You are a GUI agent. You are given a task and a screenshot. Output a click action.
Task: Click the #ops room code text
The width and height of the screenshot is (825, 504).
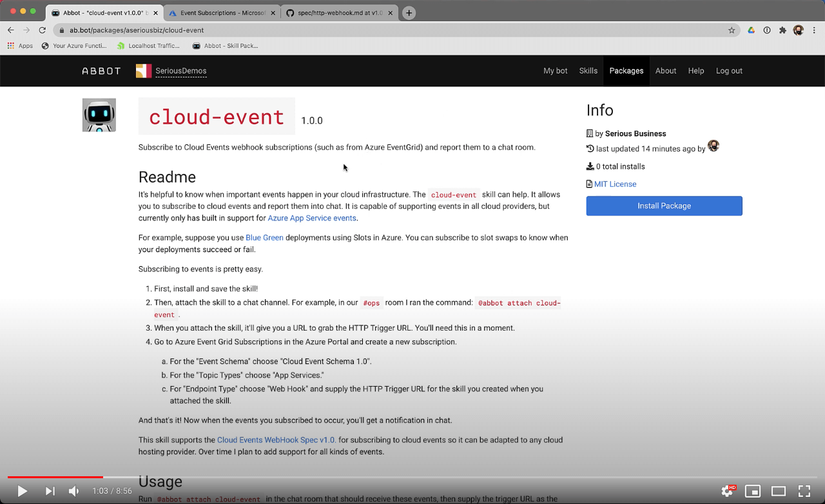coord(371,303)
